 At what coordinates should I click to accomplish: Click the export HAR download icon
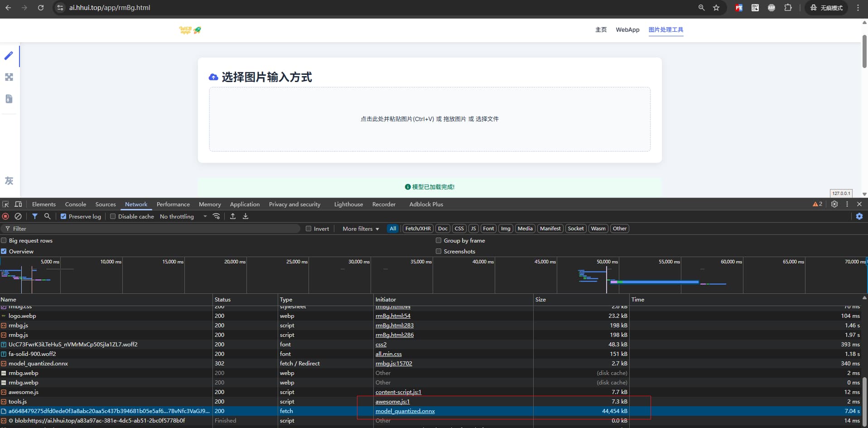click(x=246, y=216)
